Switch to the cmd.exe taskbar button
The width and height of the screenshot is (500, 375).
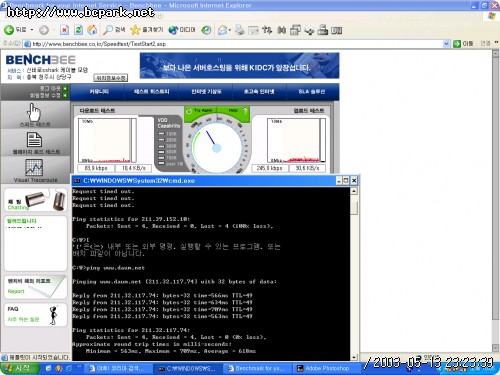[x=188, y=368]
